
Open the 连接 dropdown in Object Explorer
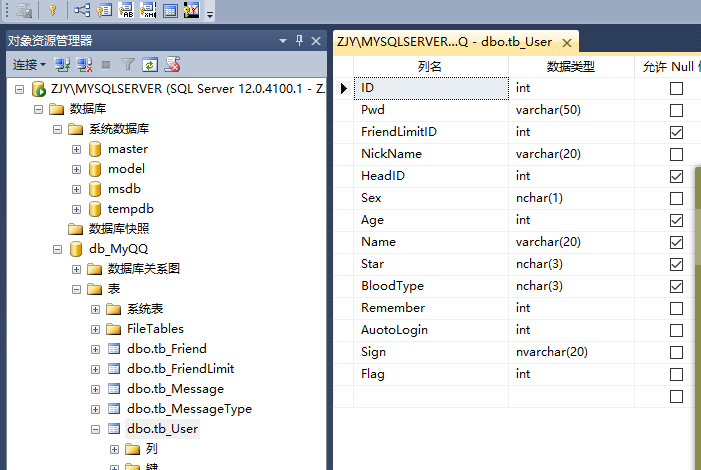point(29,65)
